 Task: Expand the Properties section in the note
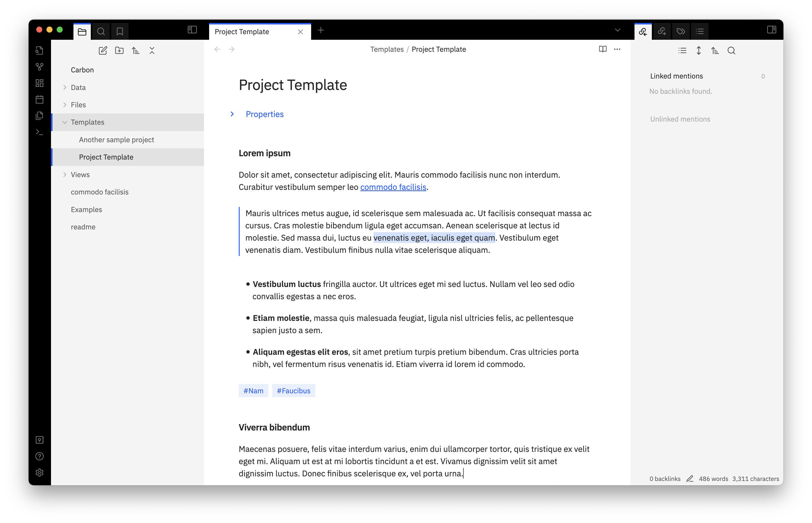click(232, 114)
